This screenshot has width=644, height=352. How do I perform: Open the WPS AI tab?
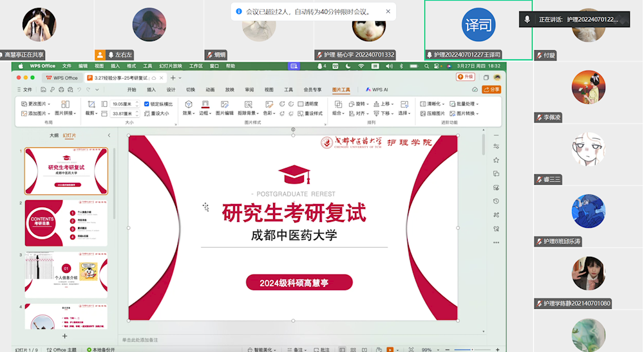point(377,90)
